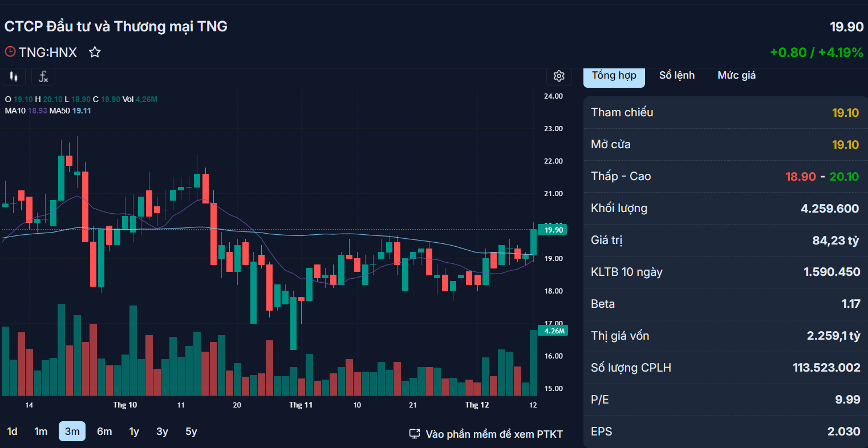
Task: Click the KLTB 10 ngày value 1.590.450
Action: (x=832, y=272)
